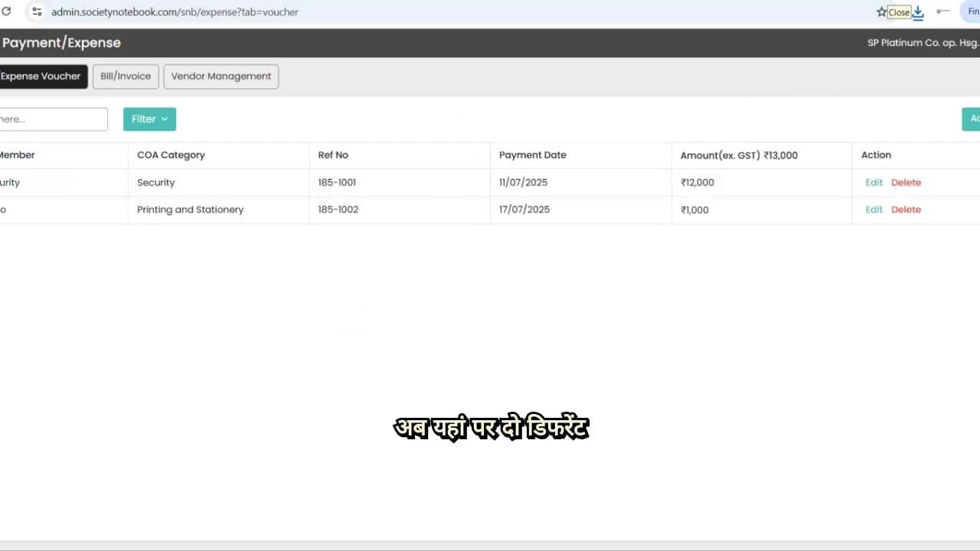This screenshot has width=980, height=551.
Task: Click the search input field
Action: [52, 119]
